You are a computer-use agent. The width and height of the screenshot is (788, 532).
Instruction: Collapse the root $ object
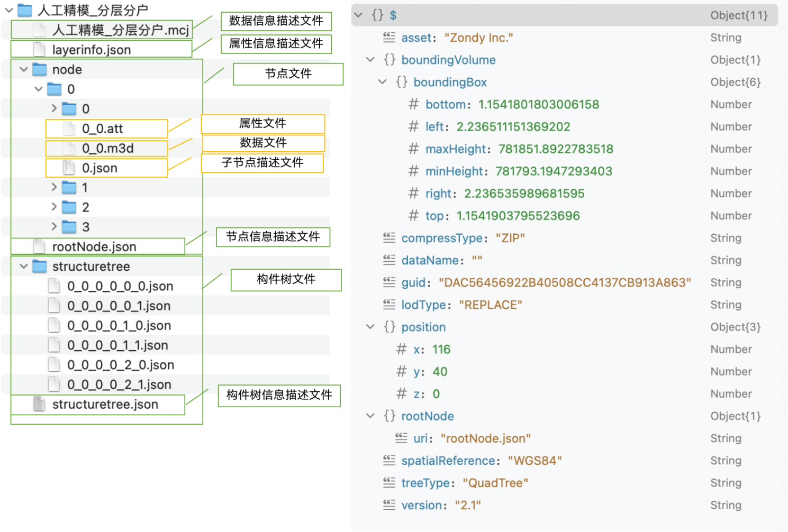358,15
